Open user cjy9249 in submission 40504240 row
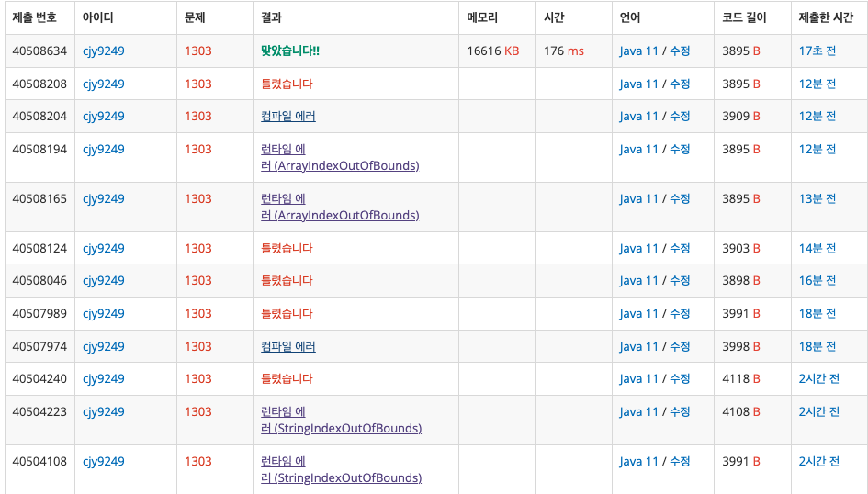 point(104,379)
